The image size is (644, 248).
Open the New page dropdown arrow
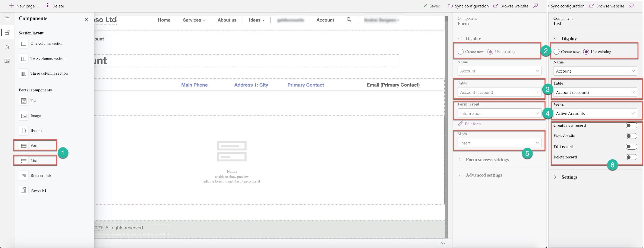pyautogui.click(x=39, y=6)
